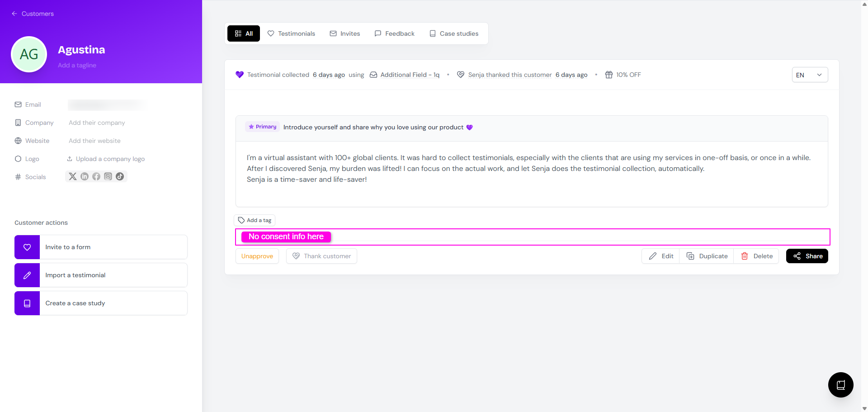Click the pencil icon for Import a testimonial
The width and height of the screenshot is (868, 412).
coord(27,275)
